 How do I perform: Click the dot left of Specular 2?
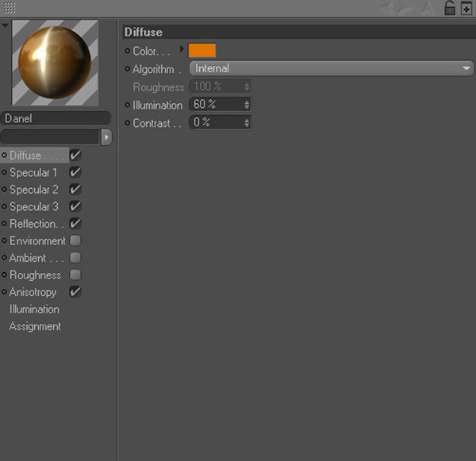[4, 189]
